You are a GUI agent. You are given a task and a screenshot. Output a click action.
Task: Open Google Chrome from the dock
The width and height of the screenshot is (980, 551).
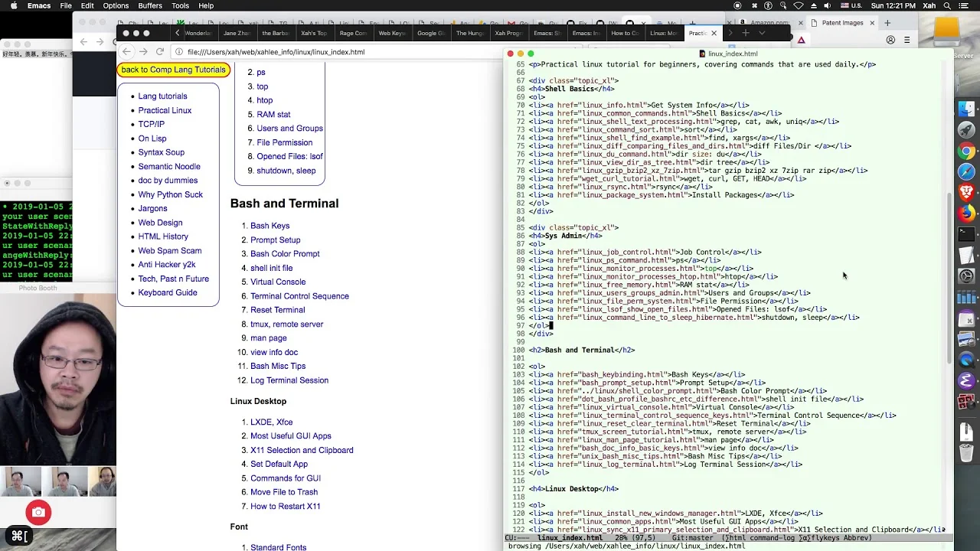click(x=967, y=151)
